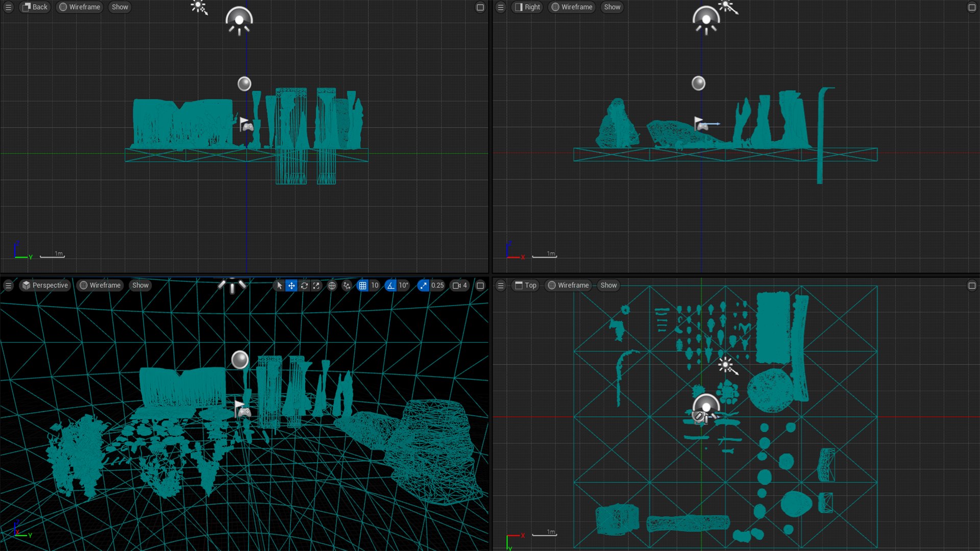This screenshot has width=980, height=551.
Task: Select the scale tool in Perspective toolbar
Action: click(x=316, y=286)
